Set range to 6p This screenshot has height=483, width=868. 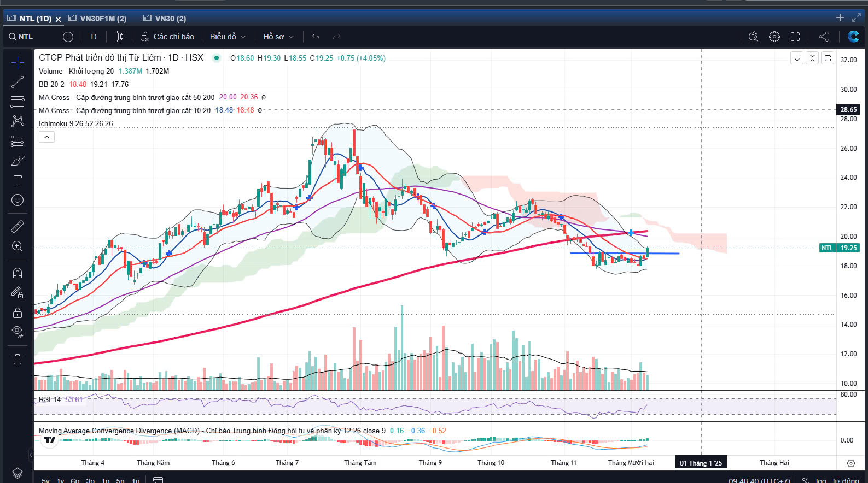point(75,481)
